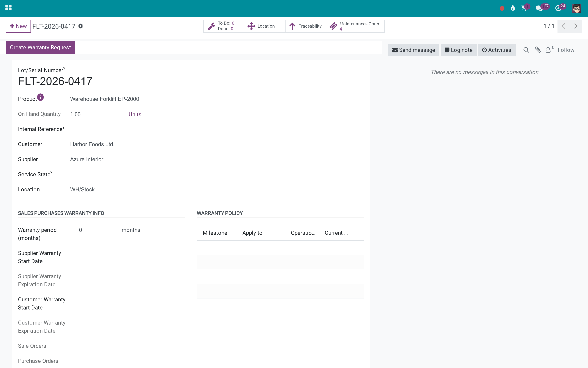Open the Traceability stat button

tap(306, 26)
